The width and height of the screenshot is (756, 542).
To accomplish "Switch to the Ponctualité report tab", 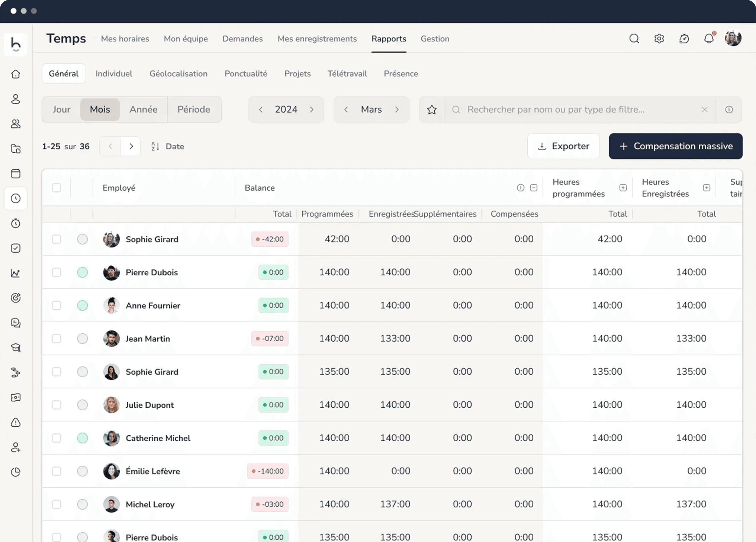I will coord(246,74).
